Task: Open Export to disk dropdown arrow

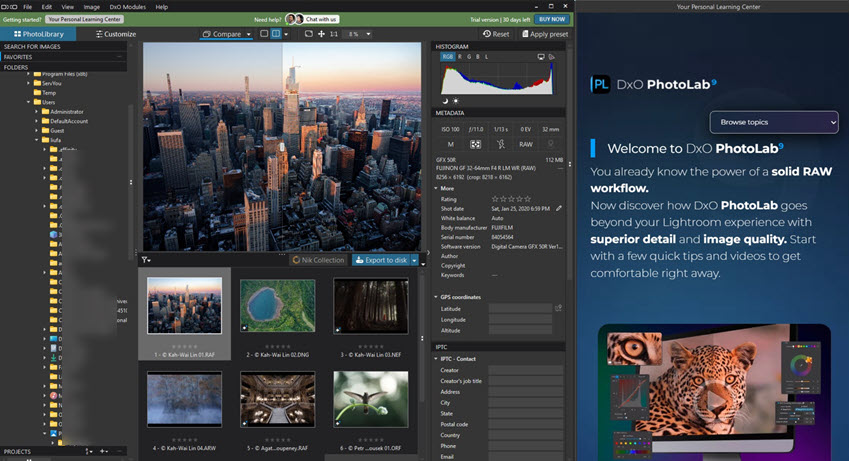Action: pyautogui.click(x=415, y=260)
